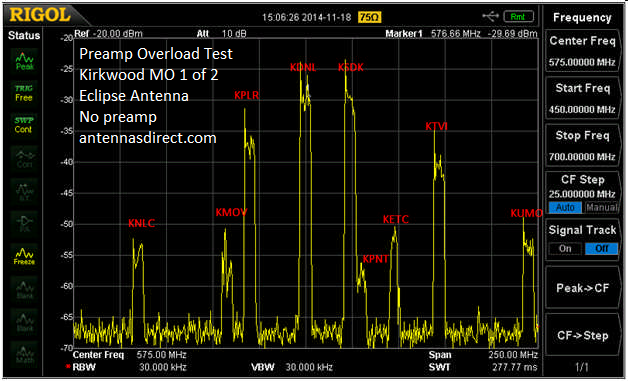The width and height of the screenshot is (628, 381).
Task: Click the SWP Cont sweep icon
Action: click(x=24, y=125)
